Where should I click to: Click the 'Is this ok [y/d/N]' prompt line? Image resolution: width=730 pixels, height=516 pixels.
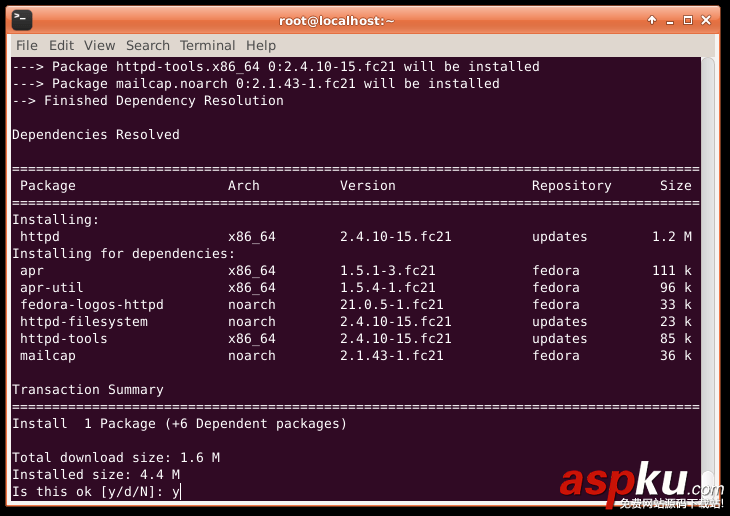[96, 491]
